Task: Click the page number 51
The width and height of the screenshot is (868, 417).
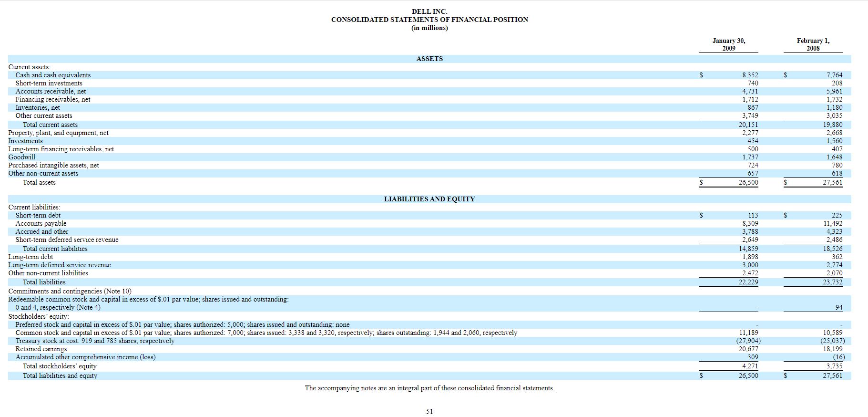Action: [x=429, y=411]
